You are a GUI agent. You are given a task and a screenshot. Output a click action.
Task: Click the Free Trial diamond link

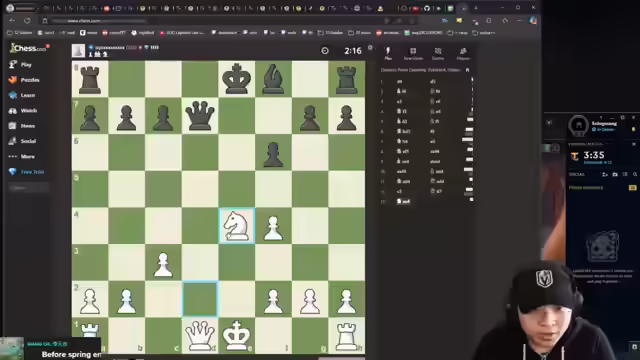27,172
